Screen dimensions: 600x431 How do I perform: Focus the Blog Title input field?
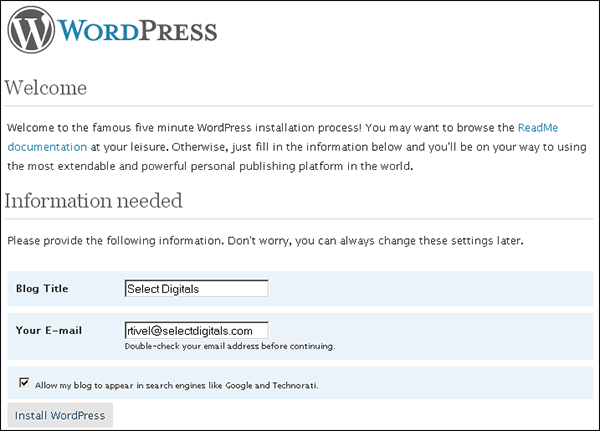click(196, 289)
